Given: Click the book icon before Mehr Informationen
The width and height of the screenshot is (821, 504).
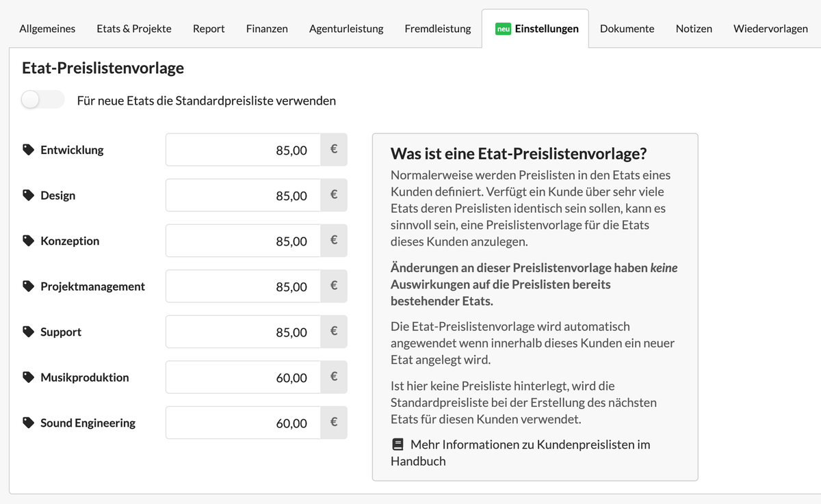Looking at the screenshot, I should coord(398,445).
